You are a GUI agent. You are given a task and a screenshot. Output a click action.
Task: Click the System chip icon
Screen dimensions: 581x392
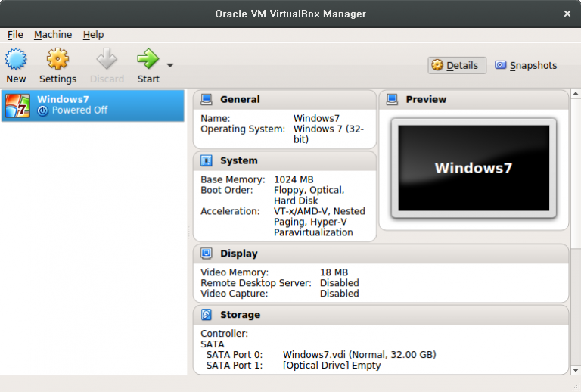pos(207,161)
